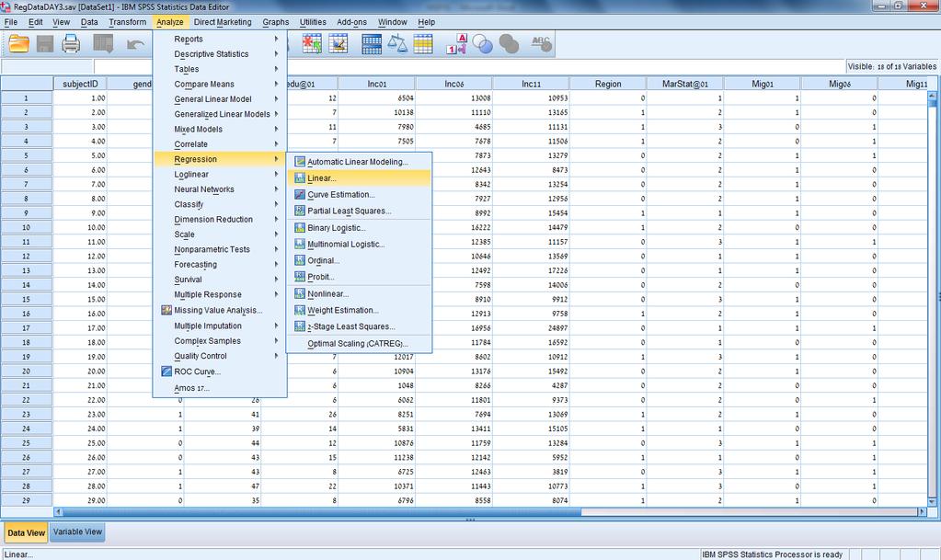This screenshot has height=560, width=941.
Task: Select Linear... in Regression submenu
Action: pyautogui.click(x=359, y=178)
